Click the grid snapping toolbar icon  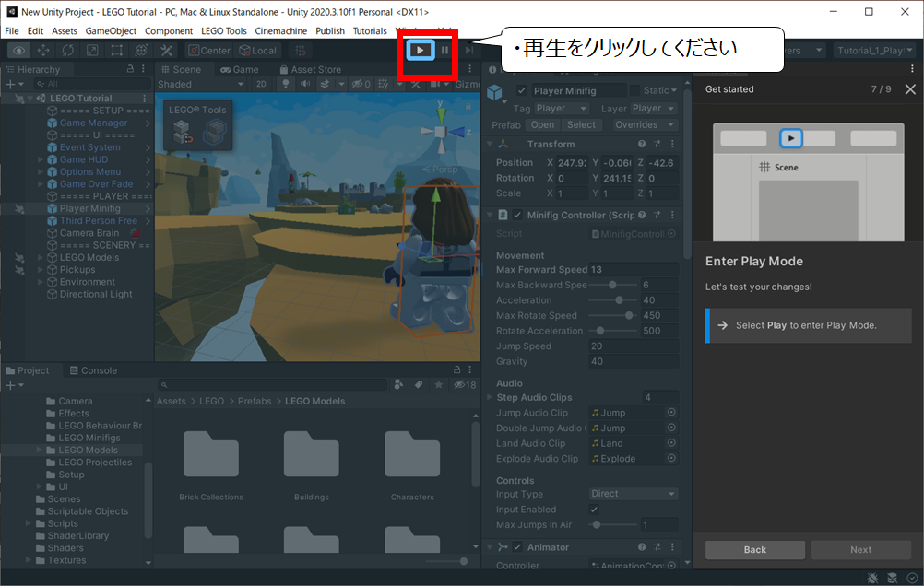point(301,51)
